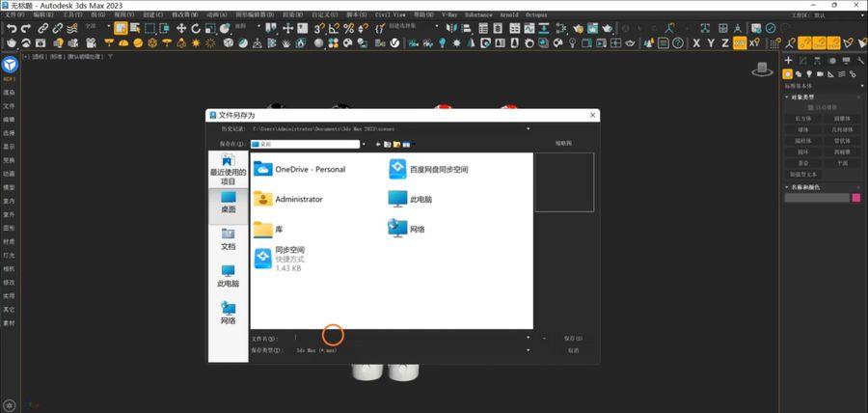This screenshot has width=868, height=413.
Task: Activate the highlighted Select Object tool
Action: tap(121, 28)
